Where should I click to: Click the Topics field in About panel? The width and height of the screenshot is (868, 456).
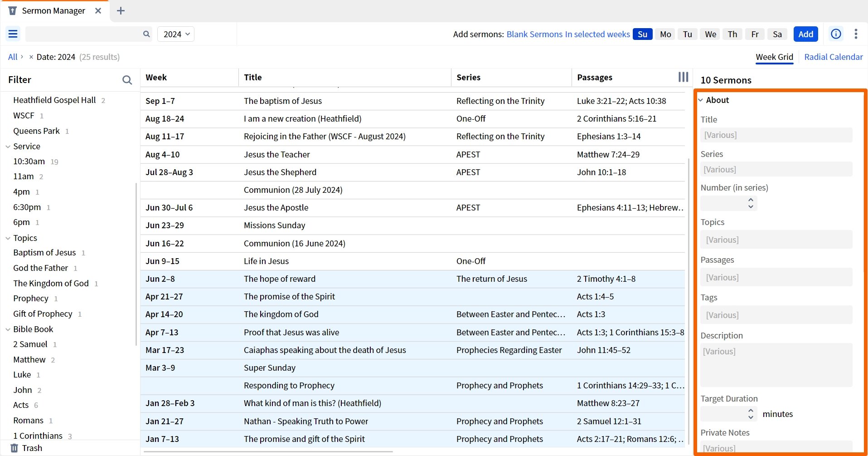point(776,240)
